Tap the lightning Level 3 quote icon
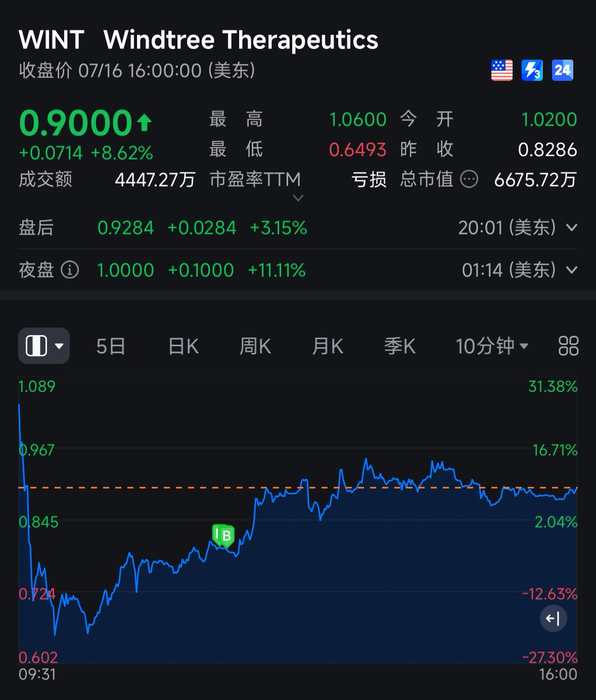Screen dimensions: 596x700 pos(532,71)
